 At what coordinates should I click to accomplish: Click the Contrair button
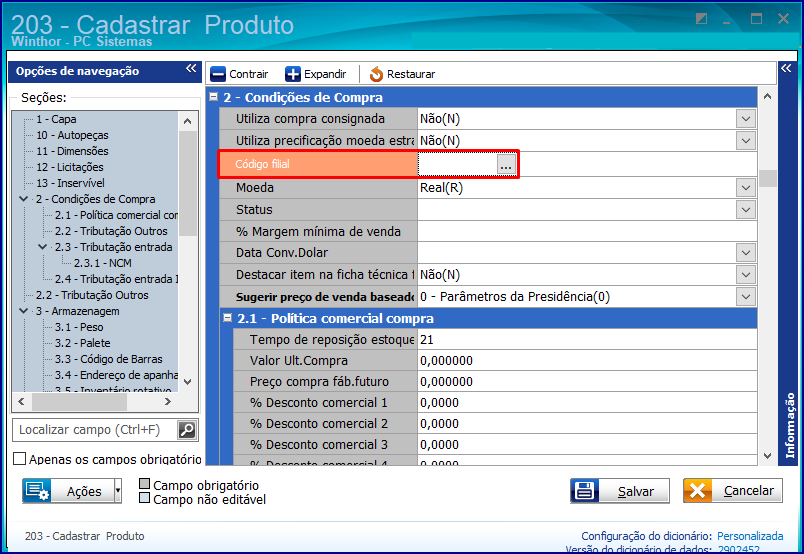tap(239, 74)
